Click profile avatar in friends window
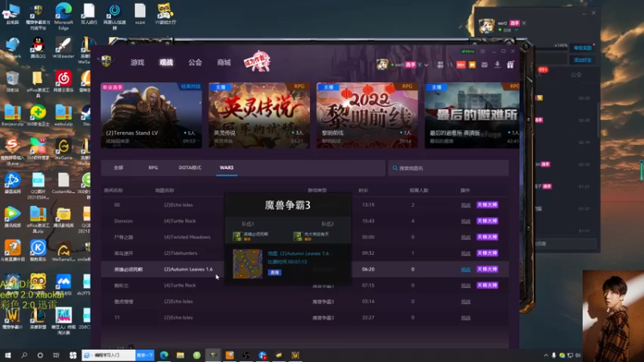 [x=487, y=26]
